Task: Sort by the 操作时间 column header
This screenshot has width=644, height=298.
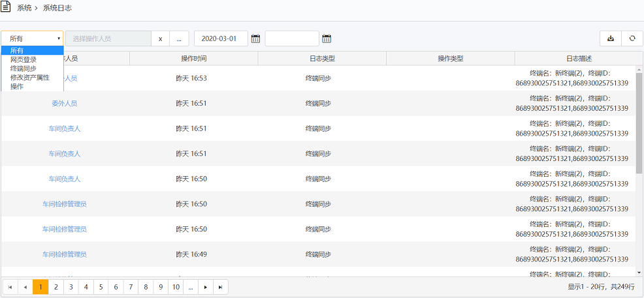Action: point(194,59)
